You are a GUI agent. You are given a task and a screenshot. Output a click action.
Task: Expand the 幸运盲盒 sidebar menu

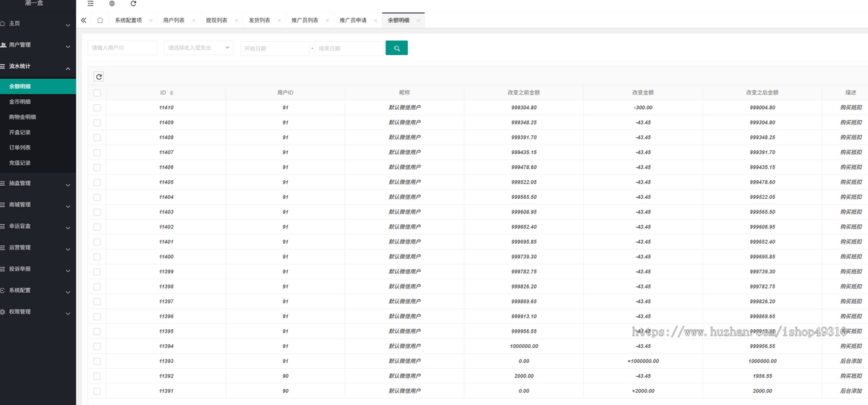point(38,226)
